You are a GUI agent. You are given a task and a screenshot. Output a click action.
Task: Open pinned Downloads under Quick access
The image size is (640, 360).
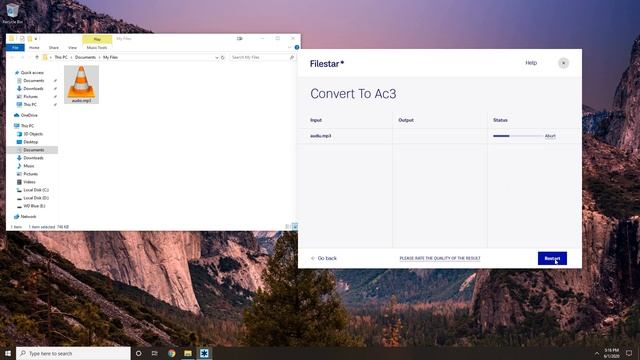point(33,89)
